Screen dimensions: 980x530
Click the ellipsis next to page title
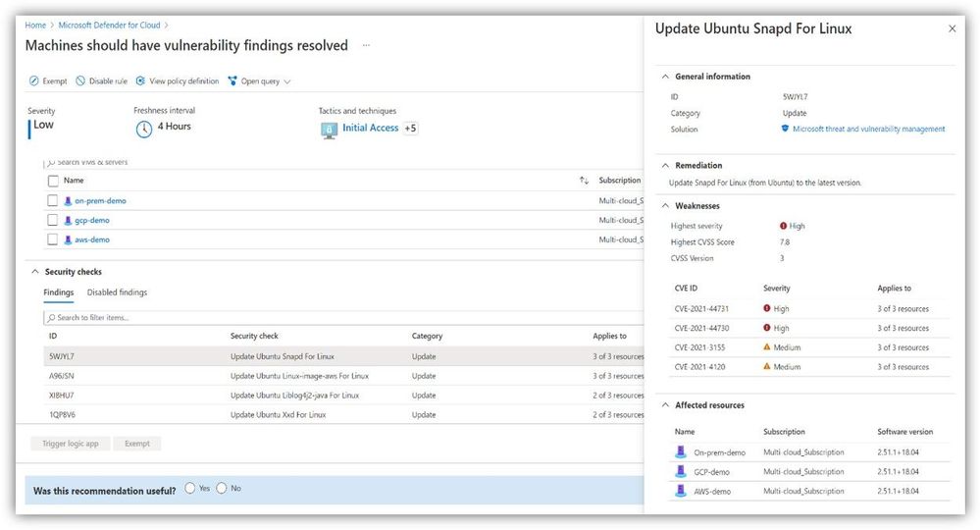(x=367, y=45)
